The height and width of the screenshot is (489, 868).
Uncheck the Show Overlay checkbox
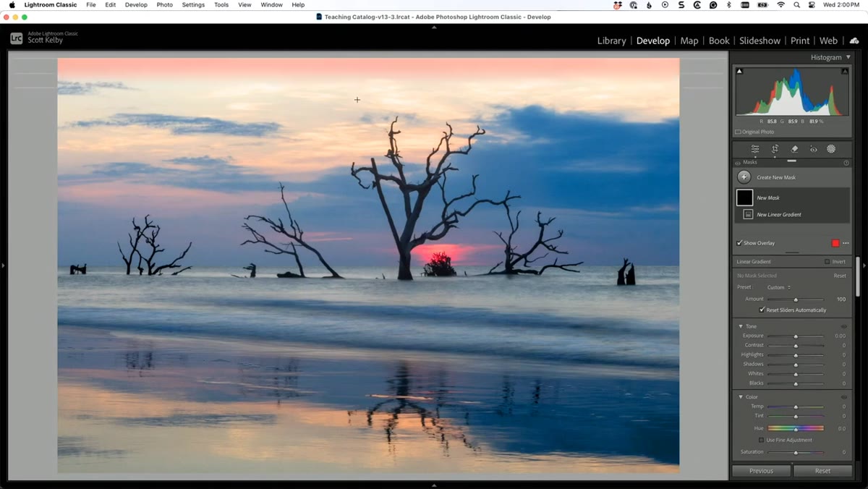click(739, 243)
